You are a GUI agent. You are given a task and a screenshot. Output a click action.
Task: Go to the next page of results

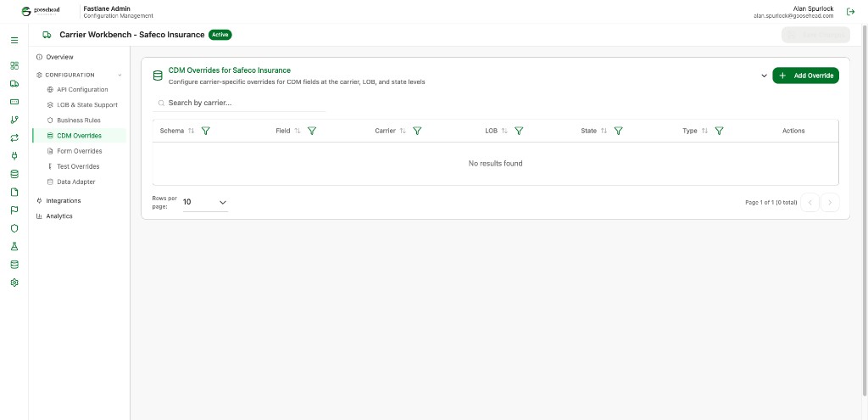coord(830,203)
